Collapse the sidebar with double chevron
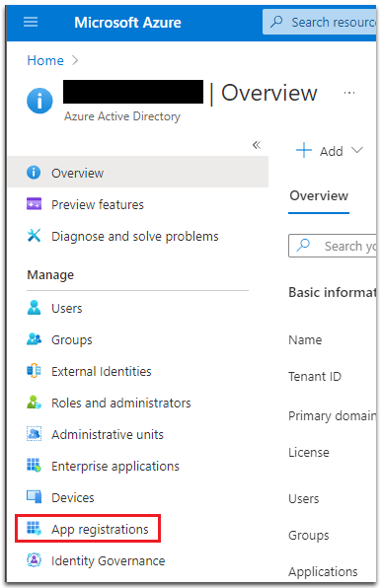This screenshot has width=382, height=588. tap(257, 145)
